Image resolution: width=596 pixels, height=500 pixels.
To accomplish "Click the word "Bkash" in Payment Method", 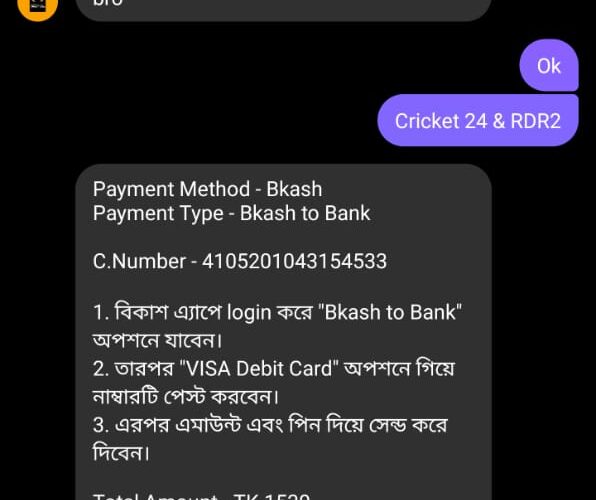I will [x=294, y=189].
